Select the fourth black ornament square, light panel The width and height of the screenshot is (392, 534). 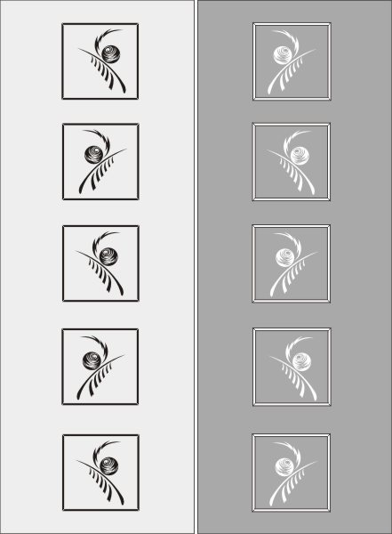[100, 367]
